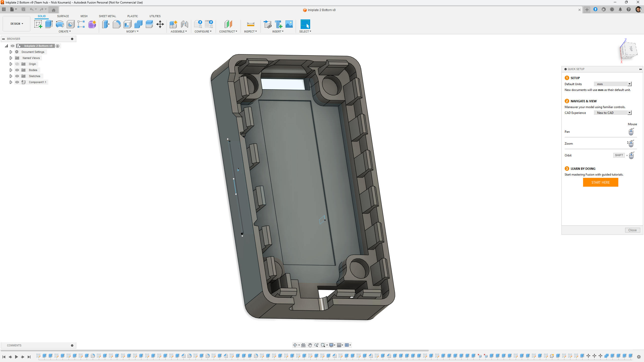Open the SOLID tab

coord(42,16)
